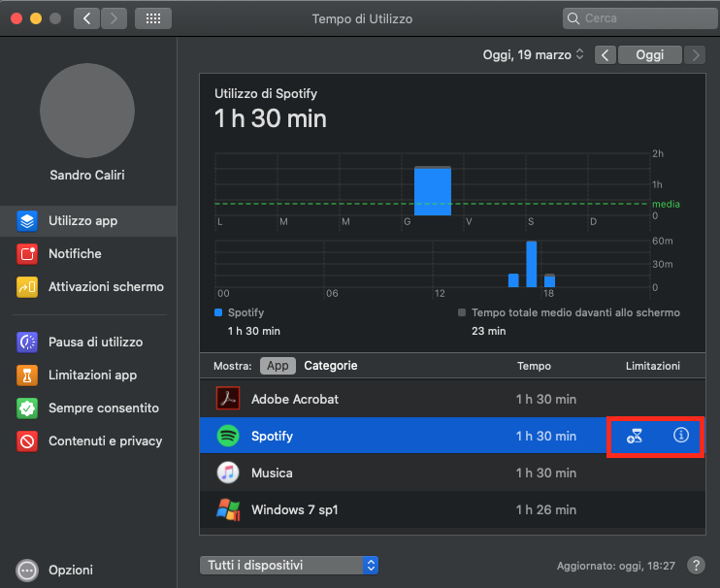
Task: Open the Oggi, 19 marzo date picker
Action: pos(533,55)
